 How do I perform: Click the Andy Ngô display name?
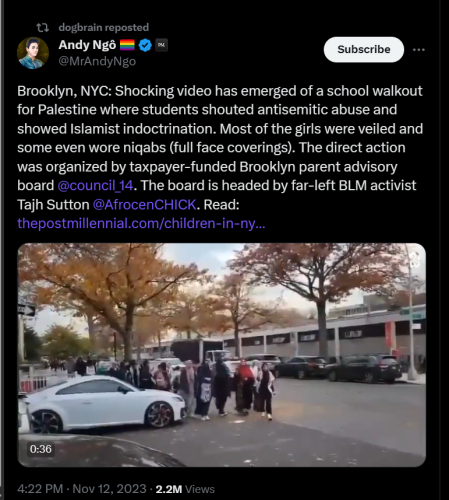(87, 45)
